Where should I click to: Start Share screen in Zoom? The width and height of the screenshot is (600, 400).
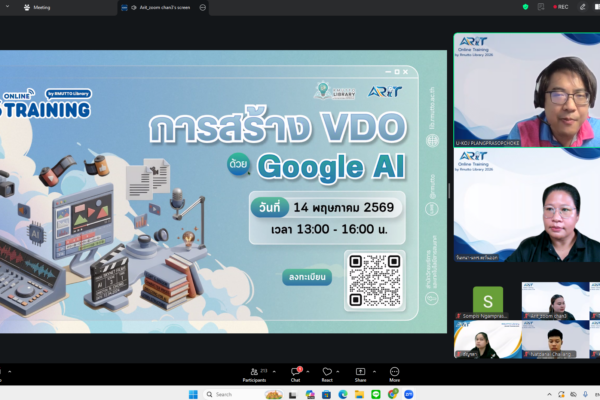pos(360,375)
